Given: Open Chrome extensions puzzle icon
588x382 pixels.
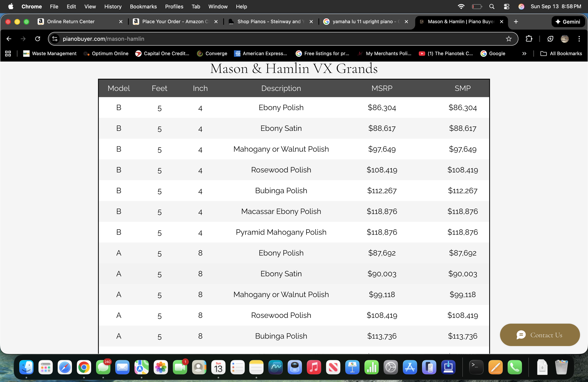Looking at the screenshot, I should [x=529, y=39].
